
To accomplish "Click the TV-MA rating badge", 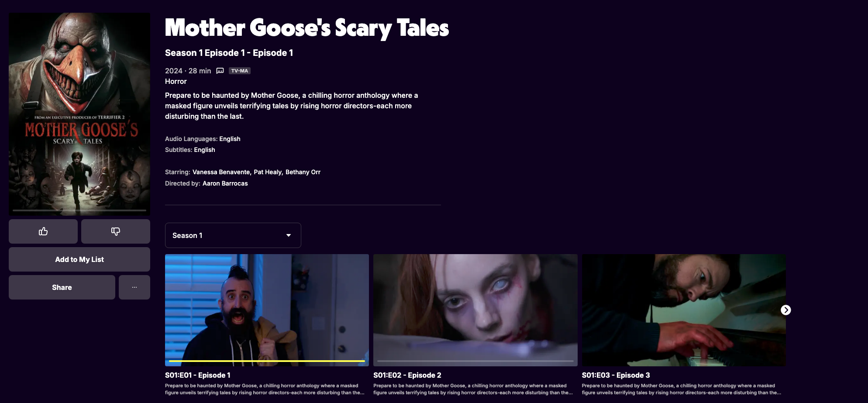I will coord(240,71).
